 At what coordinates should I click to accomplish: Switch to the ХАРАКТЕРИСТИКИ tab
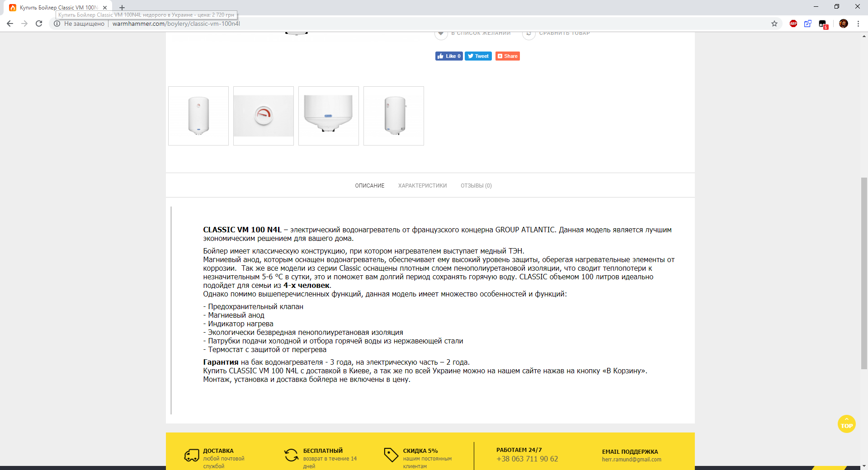[422, 185]
